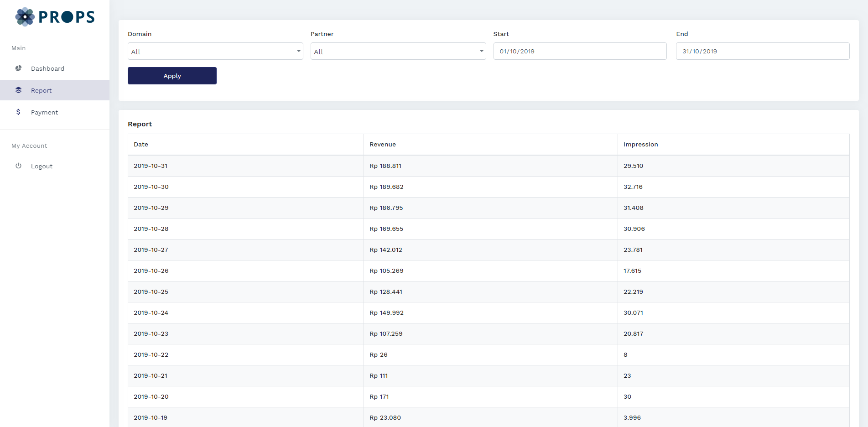868x427 pixels.
Task: Click the Start date field
Action: coord(580,51)
